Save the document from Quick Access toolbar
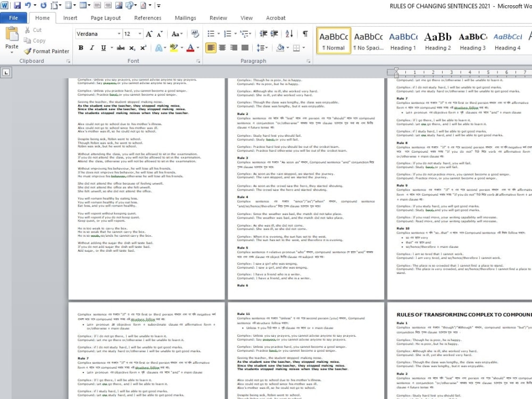 coord(17,5)
